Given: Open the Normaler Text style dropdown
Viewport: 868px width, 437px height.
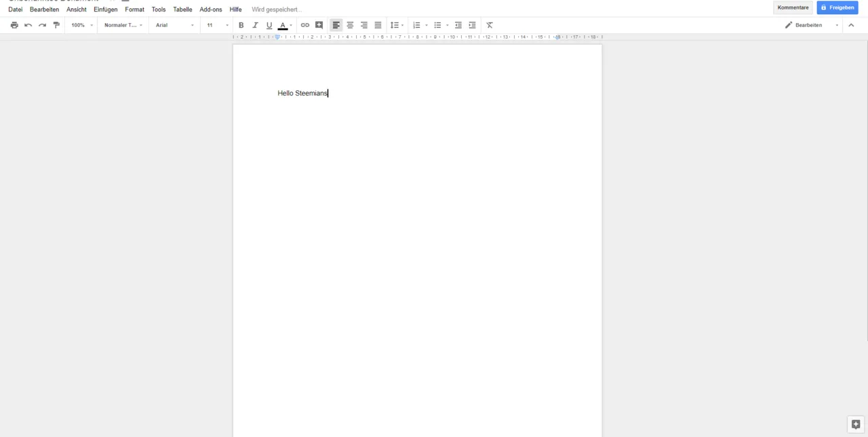Looking at the screenshot, I should click(x=123, y=25).
